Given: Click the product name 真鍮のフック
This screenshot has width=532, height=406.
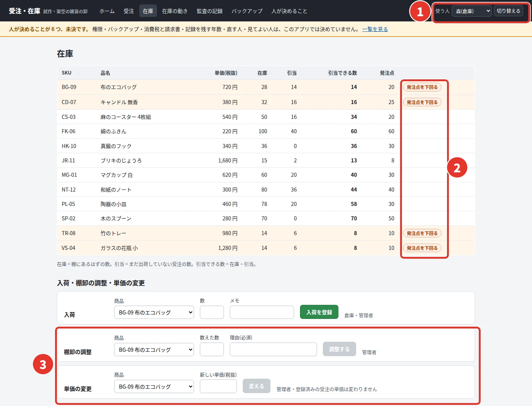Looking at the screenshot, I should [116, 146].
